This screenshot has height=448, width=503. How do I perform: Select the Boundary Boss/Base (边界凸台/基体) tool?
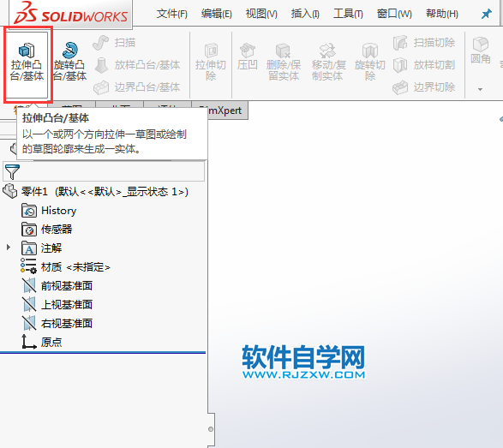(x=137, y=87)
